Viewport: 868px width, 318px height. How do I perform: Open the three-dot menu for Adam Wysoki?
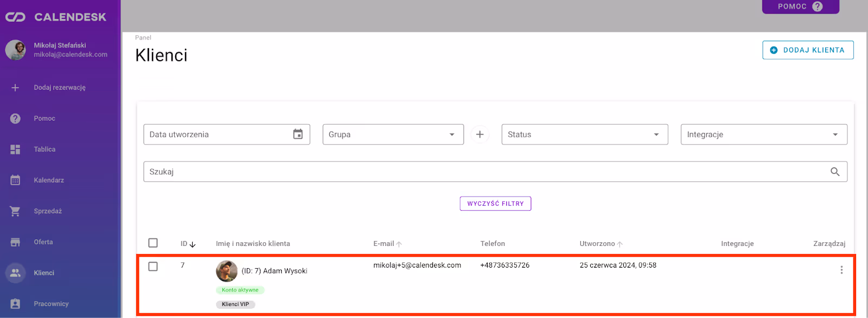click(841, 270)
